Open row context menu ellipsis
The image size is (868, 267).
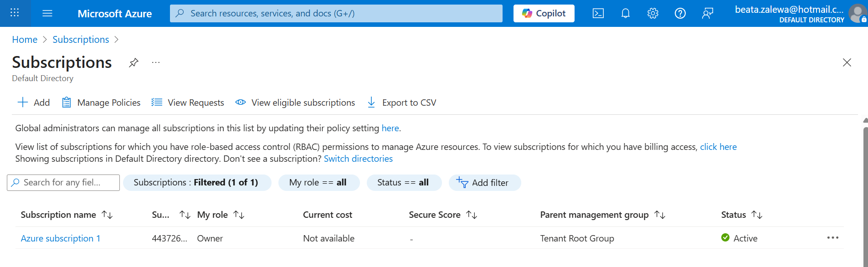tap(833, 238)
